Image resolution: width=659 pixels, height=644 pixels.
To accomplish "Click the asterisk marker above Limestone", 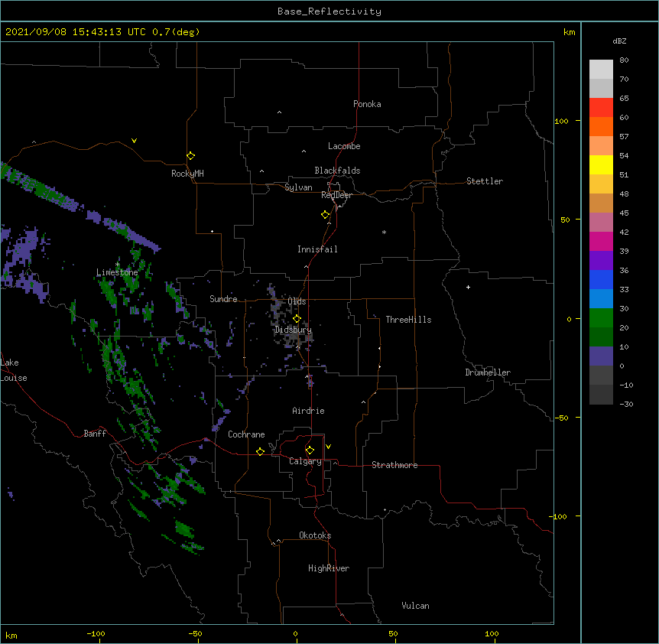I will (x=118, y=265).
